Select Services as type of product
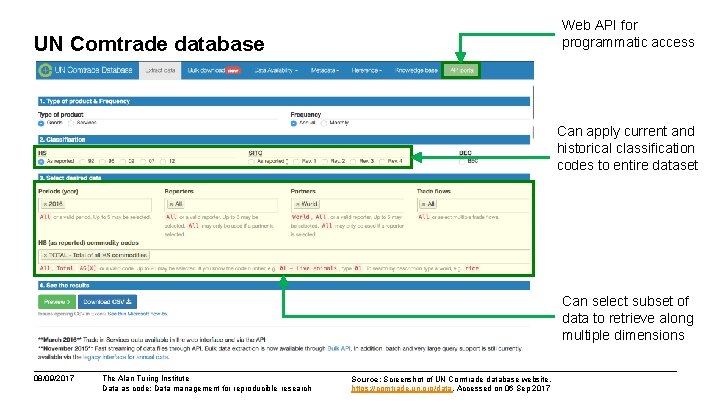 pyautogui.click(x=71, y=123)
